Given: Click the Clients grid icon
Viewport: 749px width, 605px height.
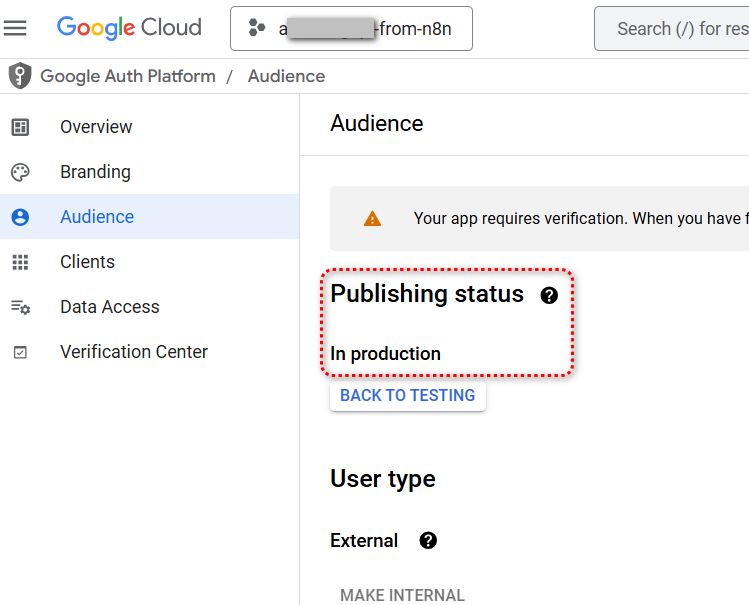Looking at the screenshot, I should coord(20,262).
